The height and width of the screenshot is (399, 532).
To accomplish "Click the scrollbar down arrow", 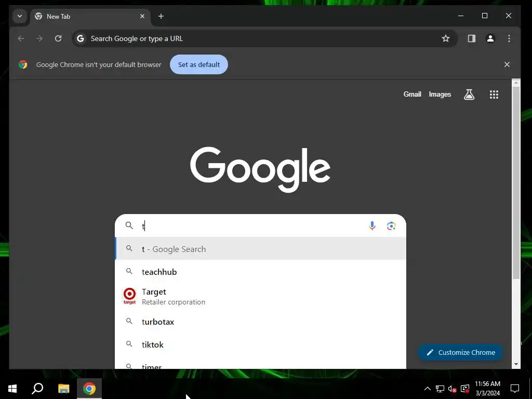I will [516, 364].
